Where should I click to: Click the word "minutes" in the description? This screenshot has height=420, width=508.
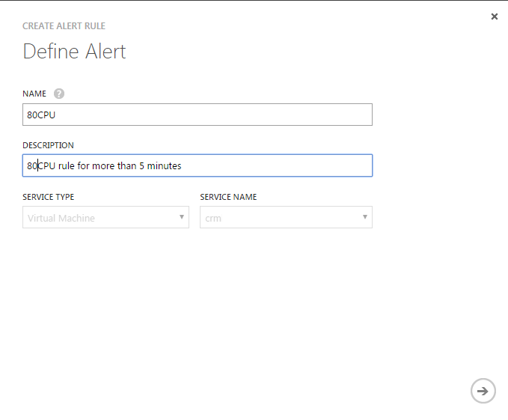164,165
